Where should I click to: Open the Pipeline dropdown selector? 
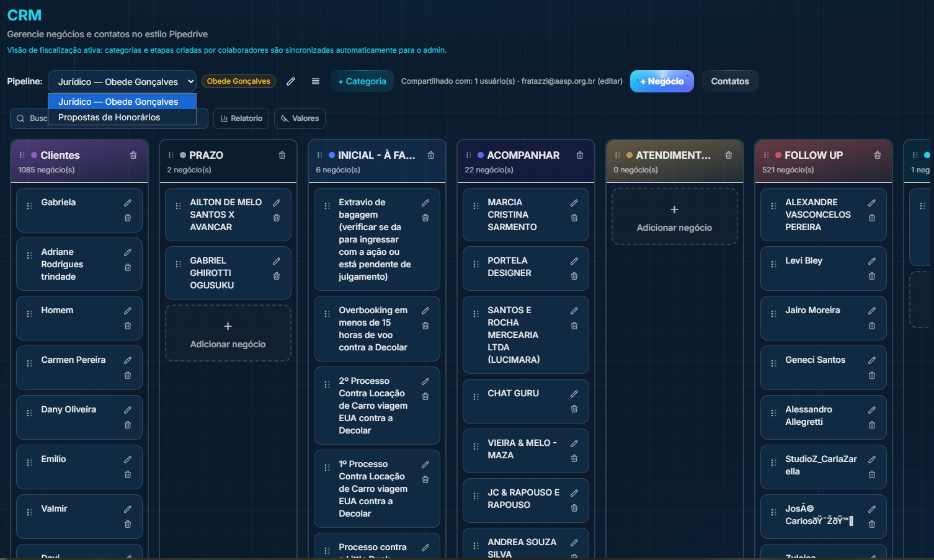122,81
